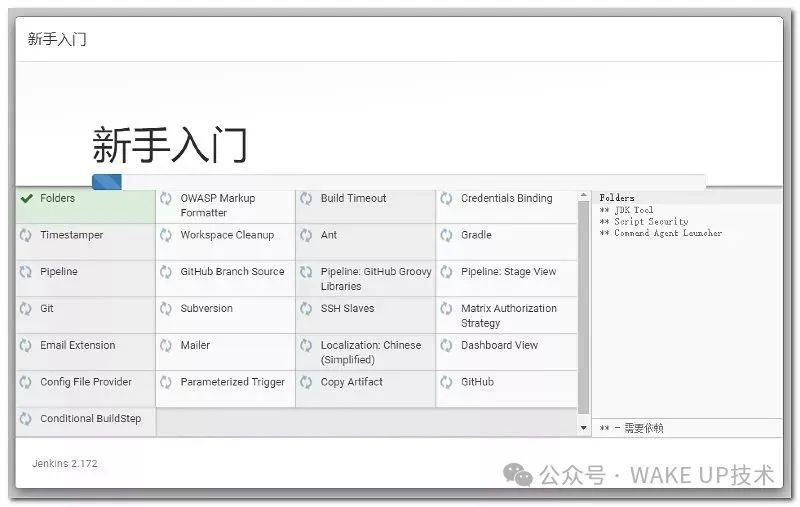Click the spinner icon beside Mailer
Screen dimensions: 800x507
click(166, 345)
